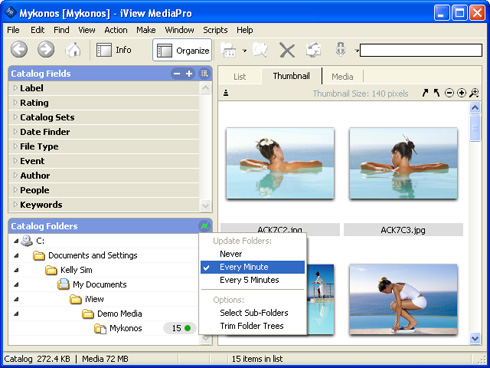This screenshot has width=490, height=368.
Task: Switch to the Media tab
Action: pyautogui.click(x=342, y=77)
